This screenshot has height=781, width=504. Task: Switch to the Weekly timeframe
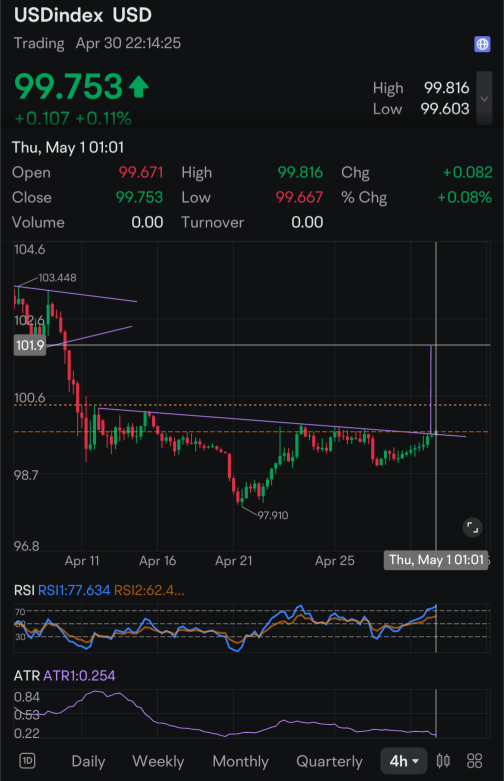click(x=158, y=761)
